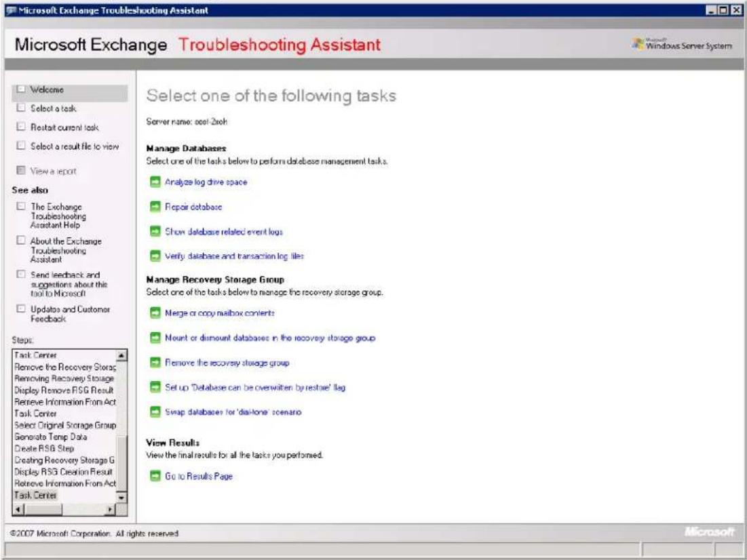The height and width of the screenshot is (560, 747).
Task: Click icon beside About the Exchange Troubleshooting Assistant
Action: click(x=20, y=241)
